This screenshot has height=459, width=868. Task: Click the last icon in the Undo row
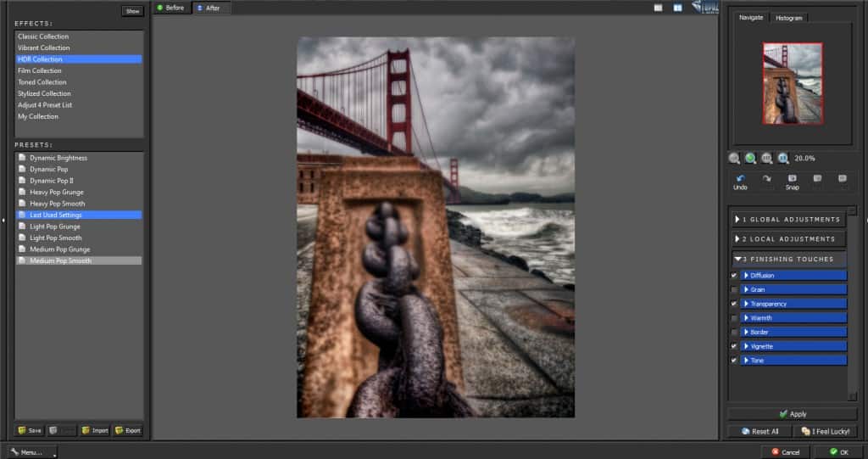[x=842, y=178]
